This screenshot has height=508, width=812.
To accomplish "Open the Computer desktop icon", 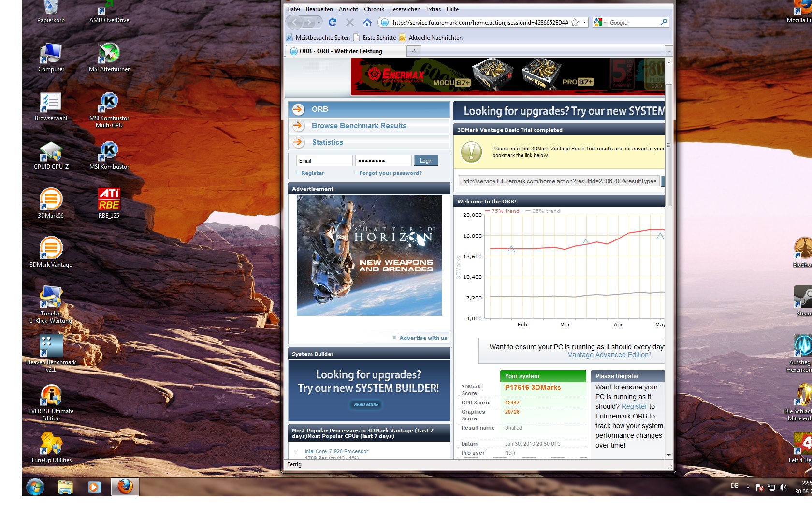I will click(x=51, y=58).
